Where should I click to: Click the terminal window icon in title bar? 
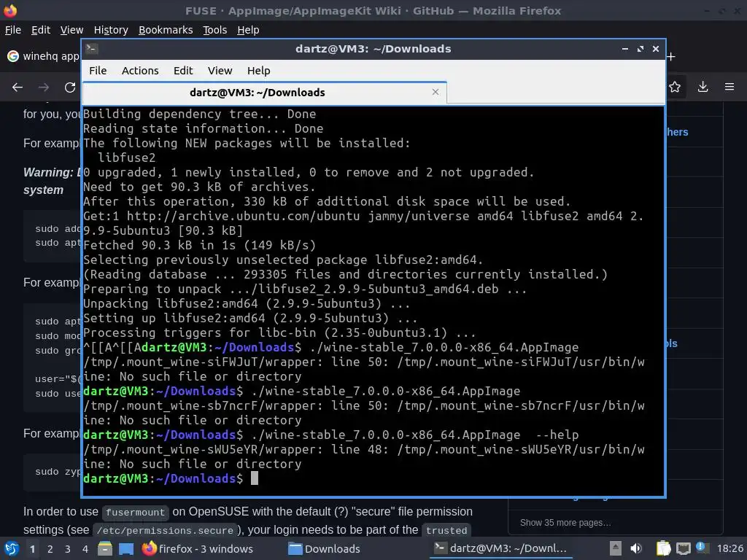pos(92,49)
